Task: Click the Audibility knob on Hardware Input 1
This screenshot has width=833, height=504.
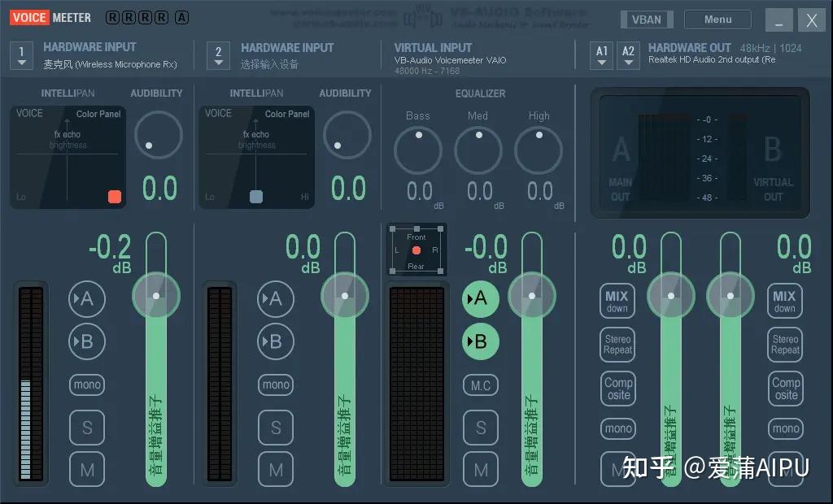Action: click(158, 135)
